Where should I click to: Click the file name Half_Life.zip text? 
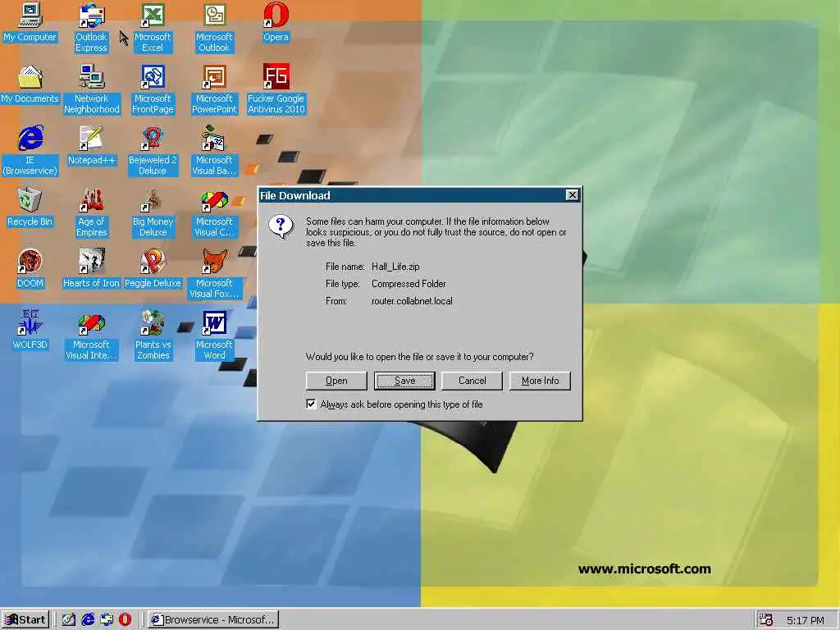click(395, 267)
